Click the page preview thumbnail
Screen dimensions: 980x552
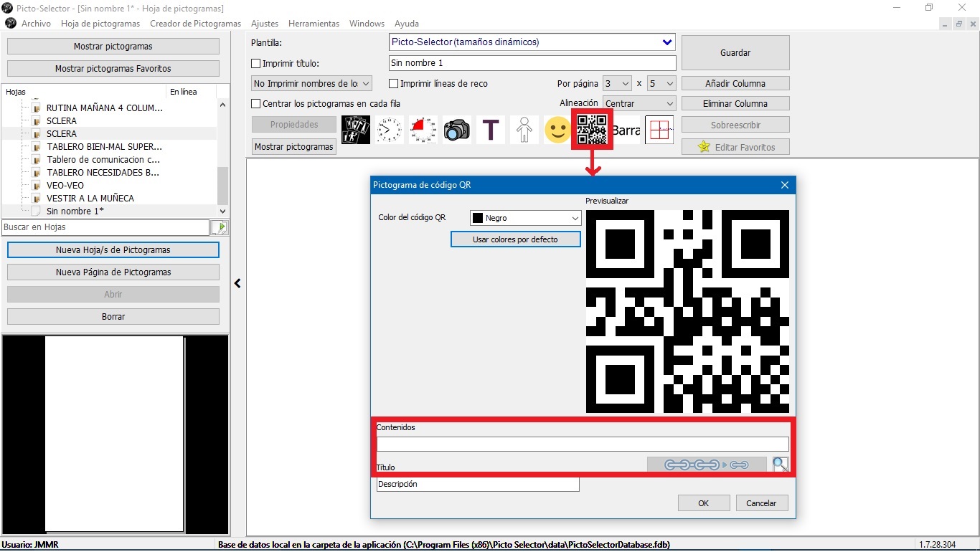[x=115, y=434]
